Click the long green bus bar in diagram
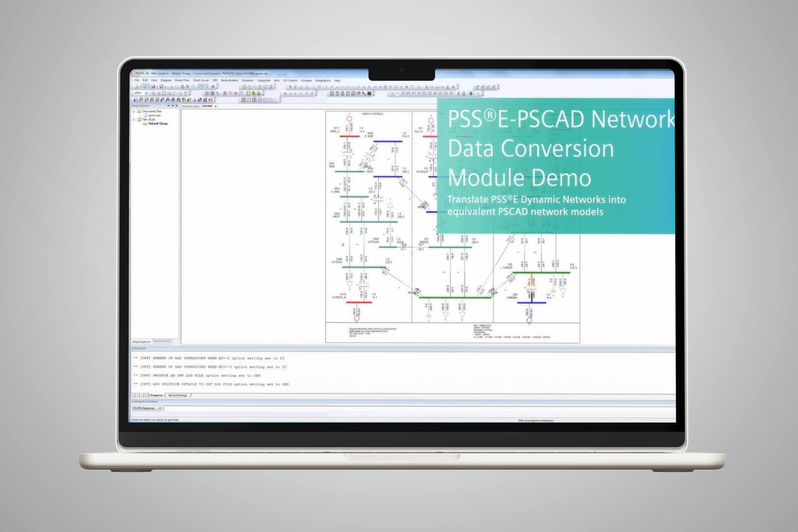The image size is (798, 532). [455, 297]
